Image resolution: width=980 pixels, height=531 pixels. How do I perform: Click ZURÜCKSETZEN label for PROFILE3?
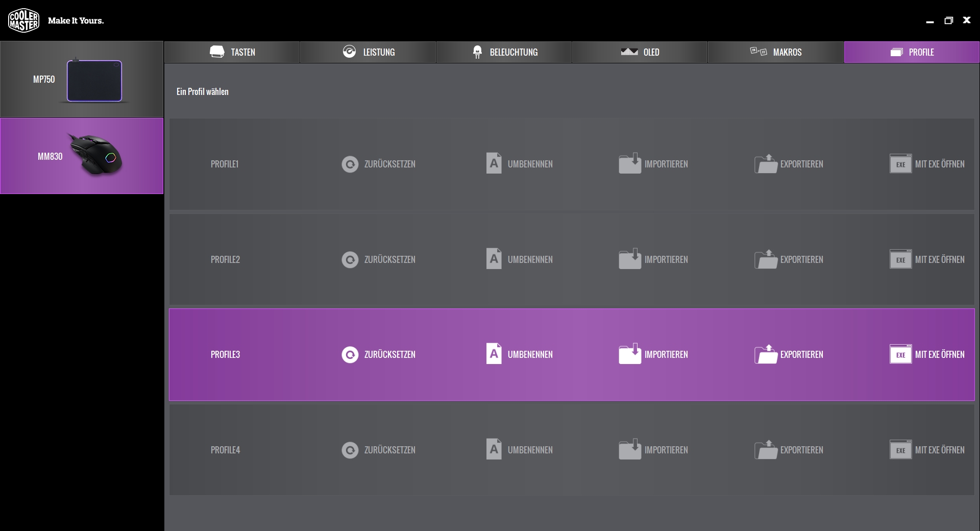(x=389, y=354)
